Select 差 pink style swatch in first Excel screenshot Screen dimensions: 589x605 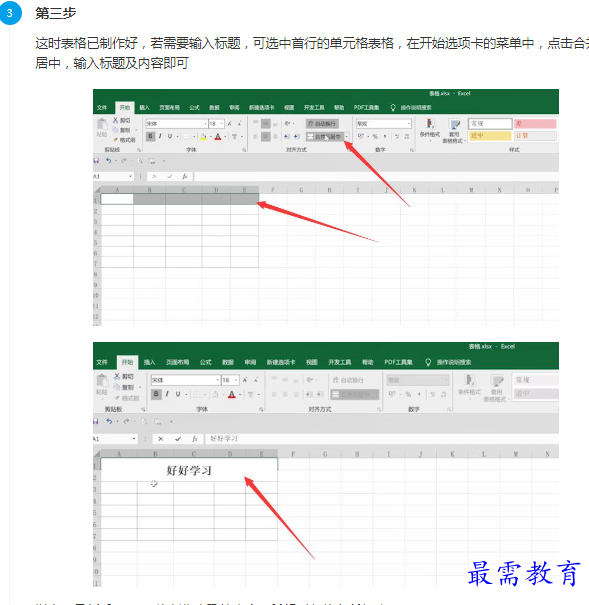pos(535,123)
